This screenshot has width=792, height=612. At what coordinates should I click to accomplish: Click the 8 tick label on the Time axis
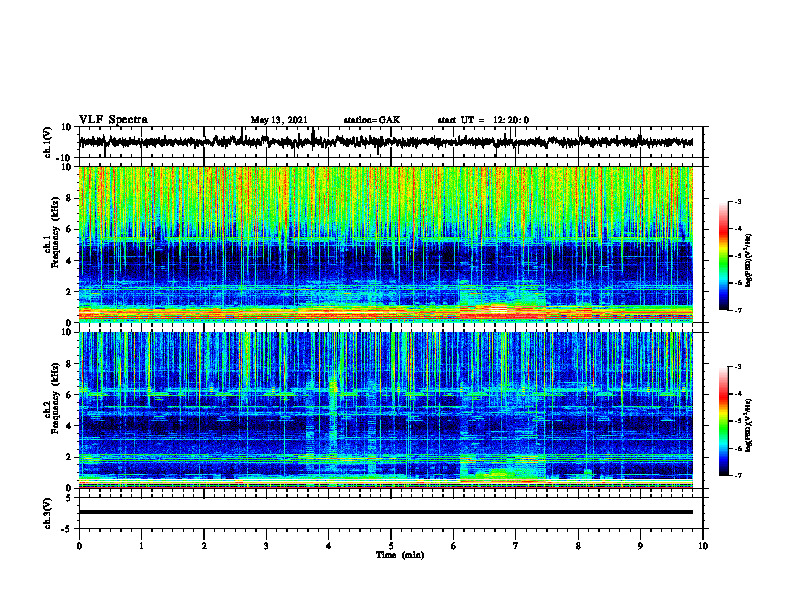578,546
